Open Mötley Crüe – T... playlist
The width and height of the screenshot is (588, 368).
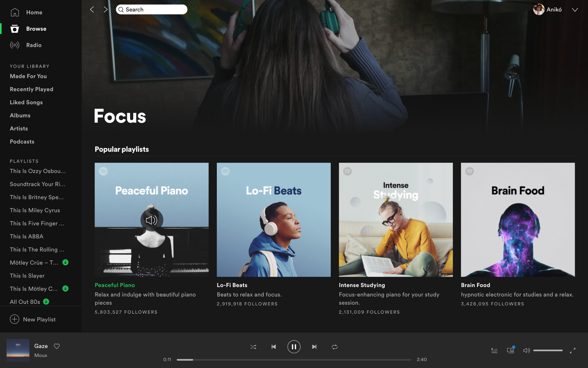34,263
